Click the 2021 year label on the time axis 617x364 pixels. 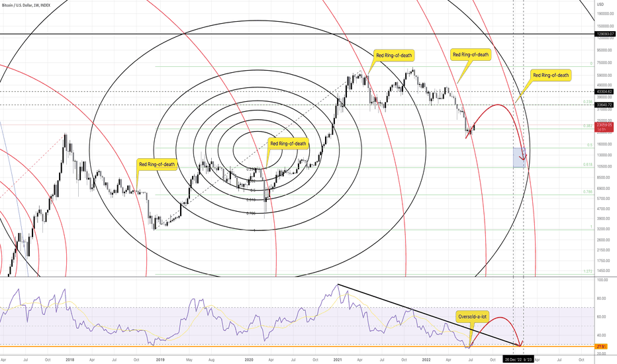[x=338, y=359]
